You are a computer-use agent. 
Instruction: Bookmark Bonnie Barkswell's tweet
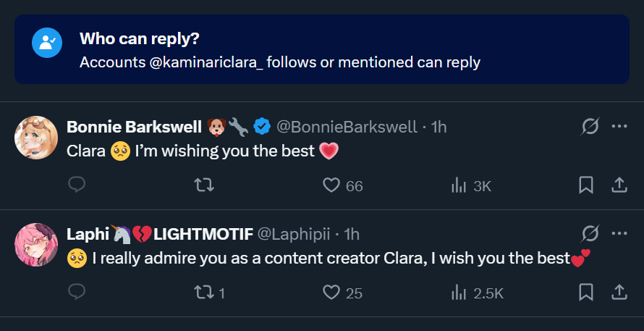coord(586,185)
